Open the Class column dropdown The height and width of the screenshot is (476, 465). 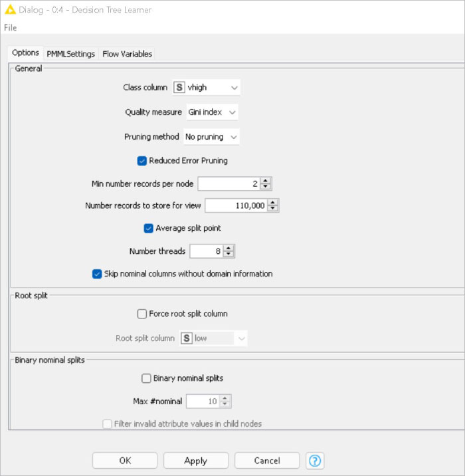(233, 87)
